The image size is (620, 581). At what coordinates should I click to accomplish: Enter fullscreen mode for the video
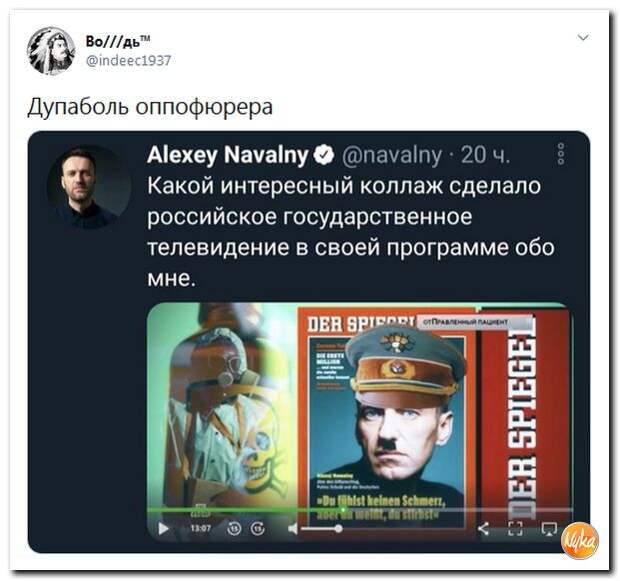point(515,528)
